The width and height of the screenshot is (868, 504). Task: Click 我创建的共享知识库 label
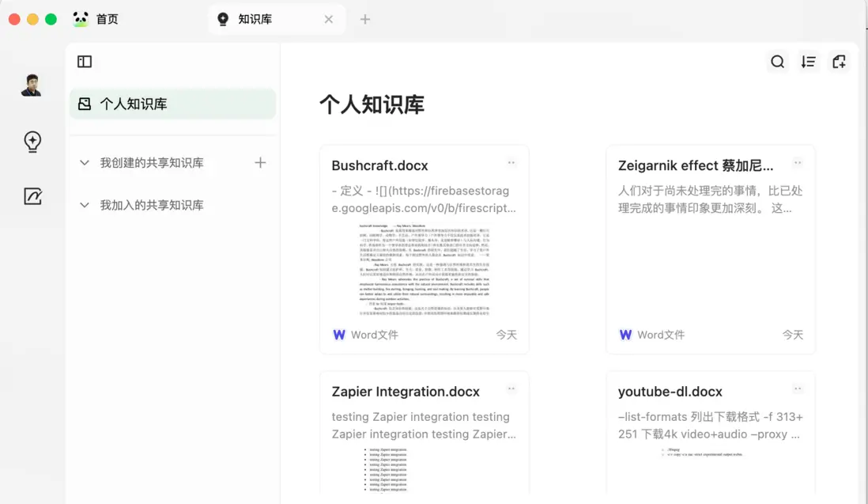pos(152,163)
